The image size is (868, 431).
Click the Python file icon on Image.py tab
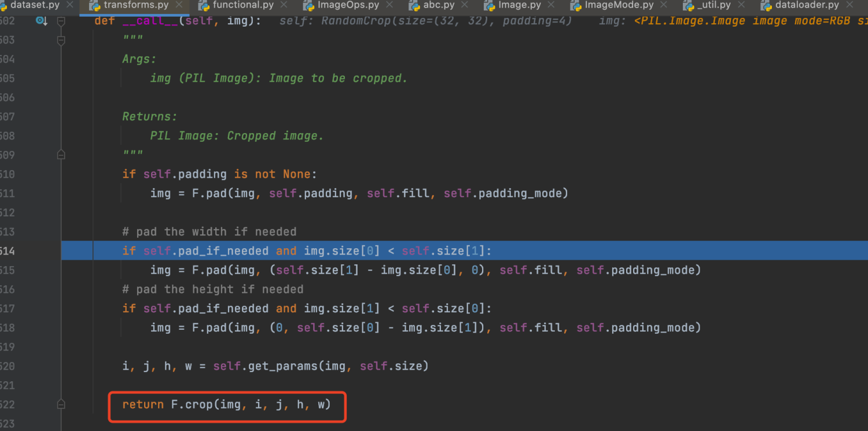tap(489, 6)
